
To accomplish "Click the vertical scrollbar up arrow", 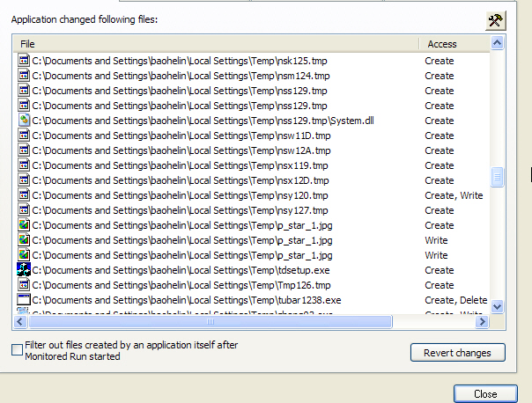I will [x=498, y=43].
